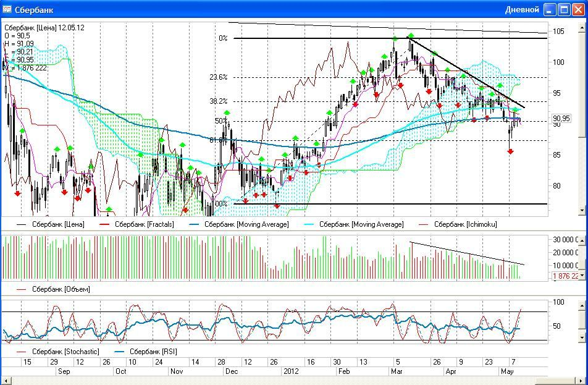The height and width of the screenshot is (385, 588).
Task: Click the Дневной timeframe label in title bar
Action: coord(522,10)
